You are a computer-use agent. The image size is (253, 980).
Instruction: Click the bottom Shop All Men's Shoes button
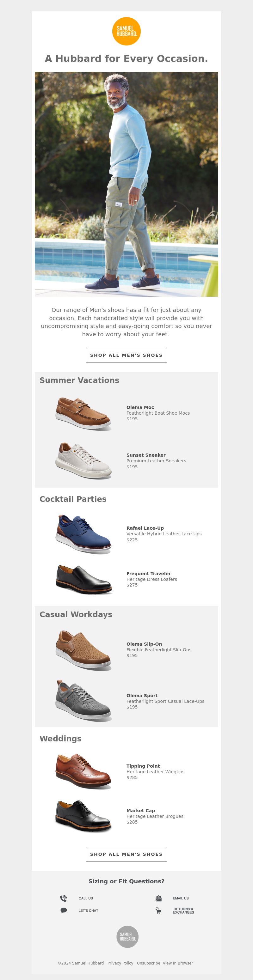(x=126, y=854)
